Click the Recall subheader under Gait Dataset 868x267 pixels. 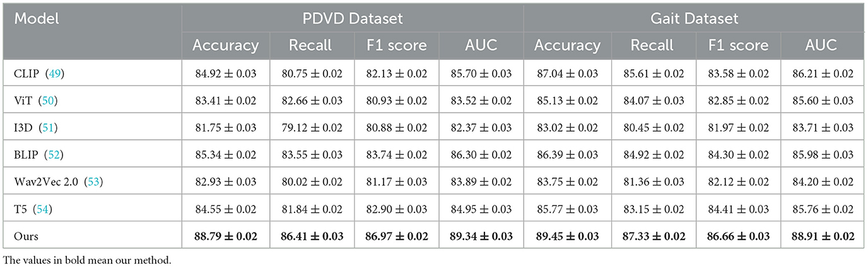tap(652, 45)
